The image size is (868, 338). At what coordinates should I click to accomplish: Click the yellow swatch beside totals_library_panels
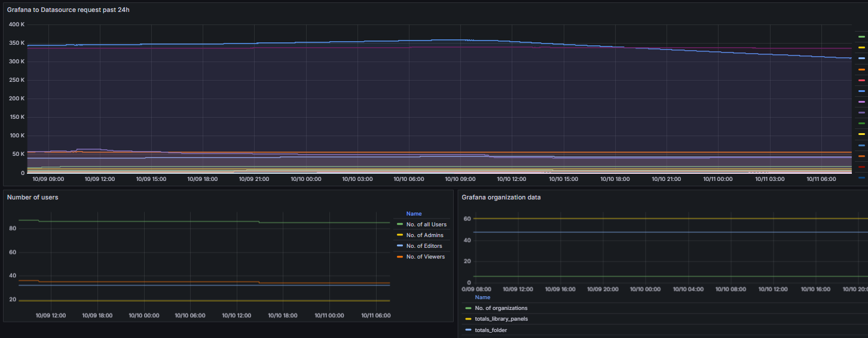click(x=469, y=319)
